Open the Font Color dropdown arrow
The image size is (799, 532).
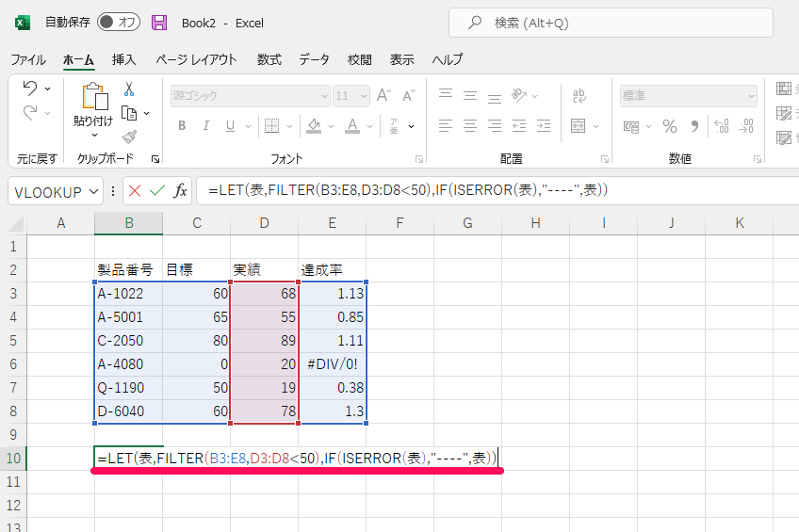click(x=370, y=126)
